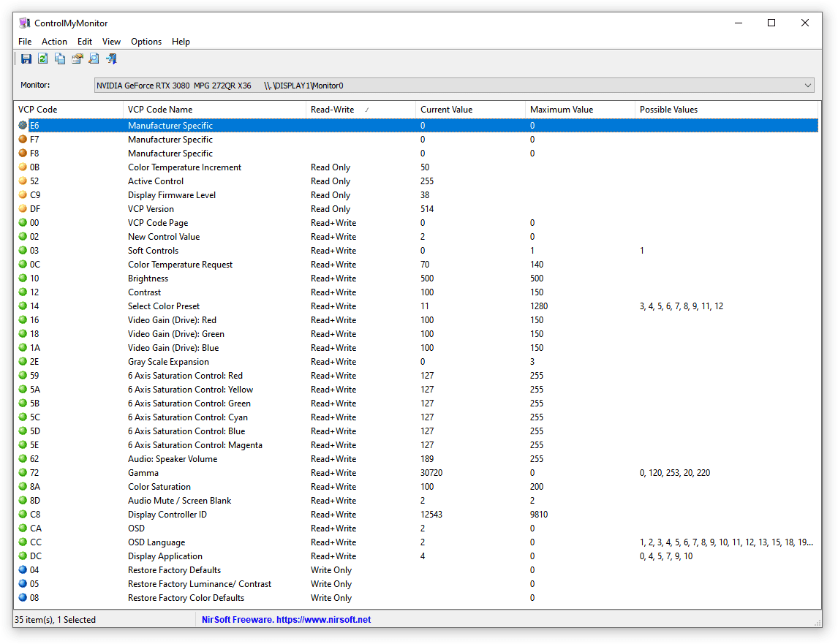Click the ControlMyMonitor title bar app icon
The width and height of the screenshot is (838, 644).
tap(25, 23)
